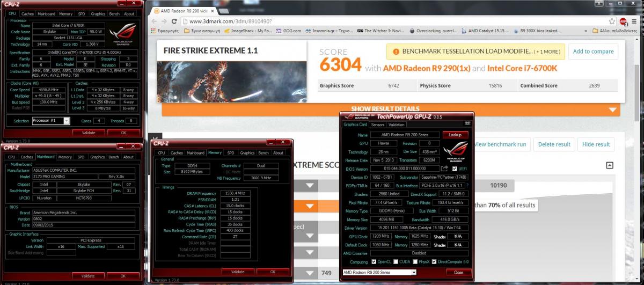Toggle the DirectCompute 5.0 checkbox
The image size is (644, 285).
click(x=434, y=261)
